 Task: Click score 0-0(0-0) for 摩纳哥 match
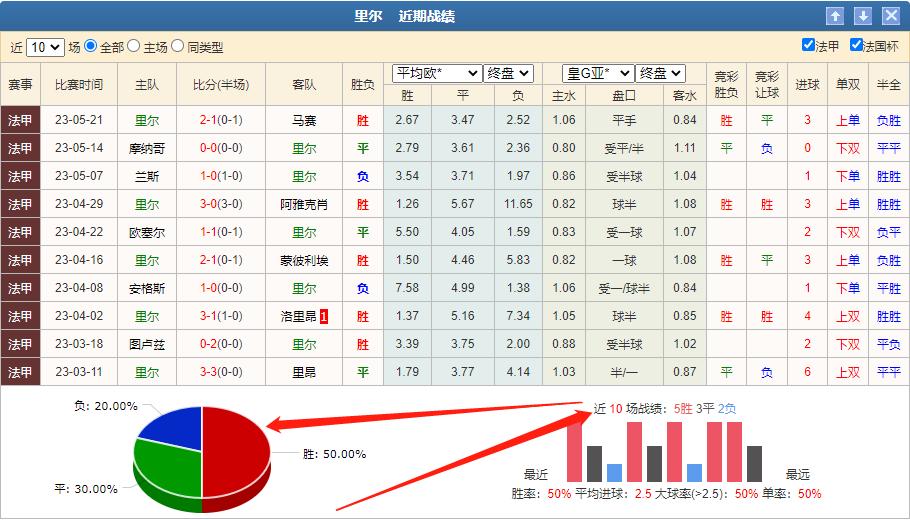(221, 148)
